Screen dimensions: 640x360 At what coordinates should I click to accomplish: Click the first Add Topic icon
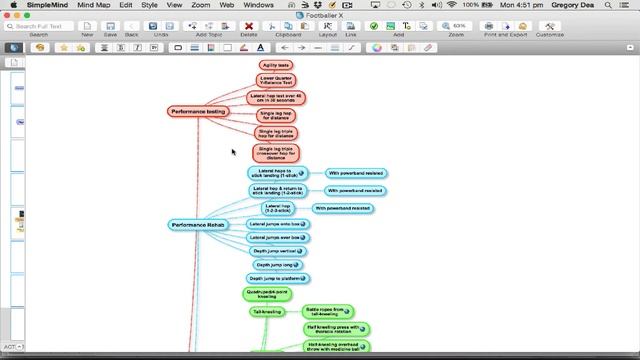tap(192, 26)
